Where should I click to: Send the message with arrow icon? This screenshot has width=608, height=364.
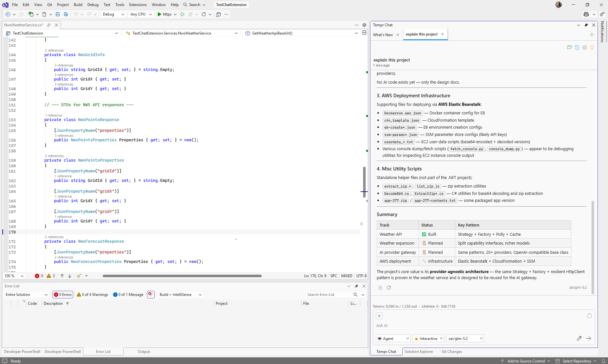[x=589, y=338]
